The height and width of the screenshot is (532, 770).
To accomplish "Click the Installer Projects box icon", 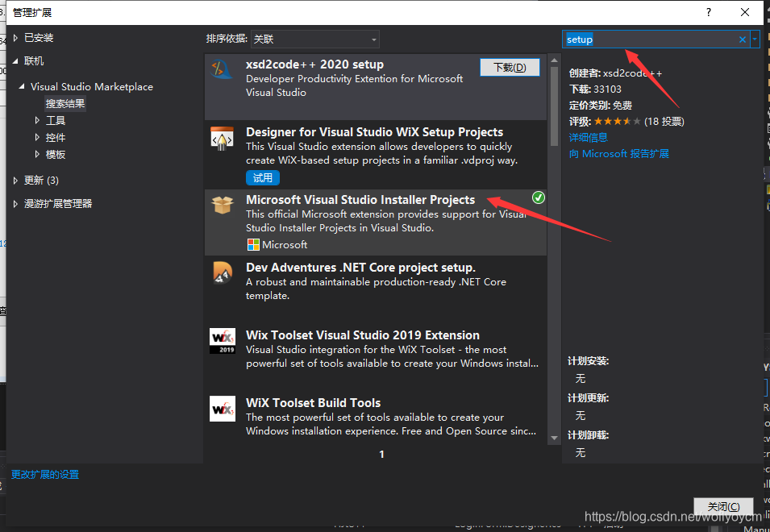I will (223, 205).
